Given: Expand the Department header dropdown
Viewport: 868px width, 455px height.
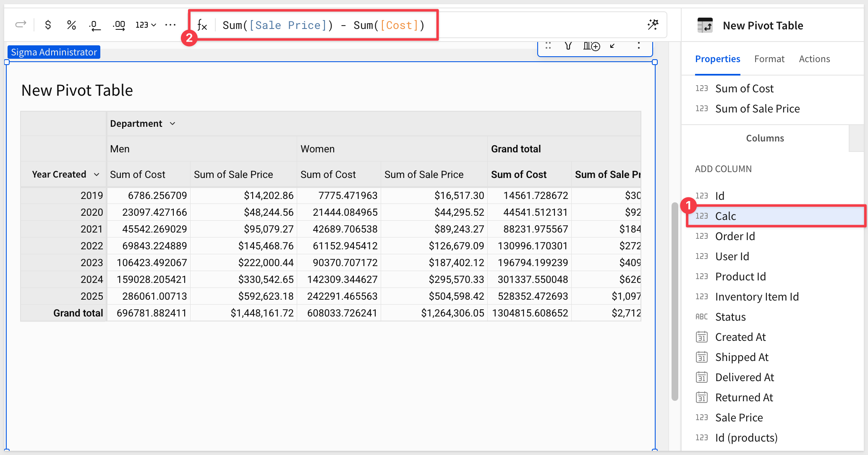Looking at the screenshot, I should 173,123.
